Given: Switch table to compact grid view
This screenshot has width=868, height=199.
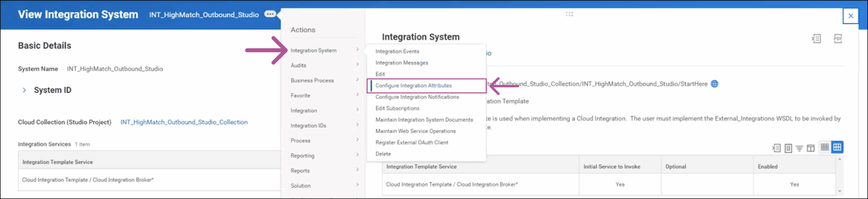Looking at the screenshot, I should tap(825, 147).
